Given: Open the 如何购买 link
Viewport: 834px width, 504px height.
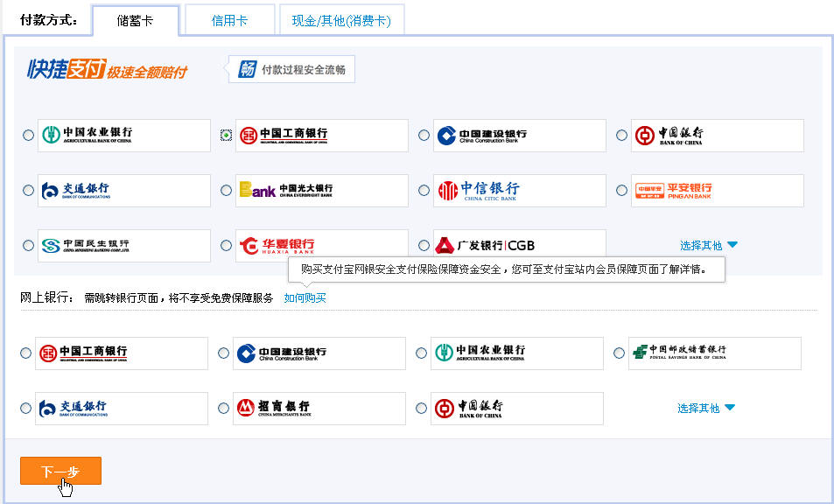Looking at the screenshot, I should pyautogui.click(x=305, y=297).
